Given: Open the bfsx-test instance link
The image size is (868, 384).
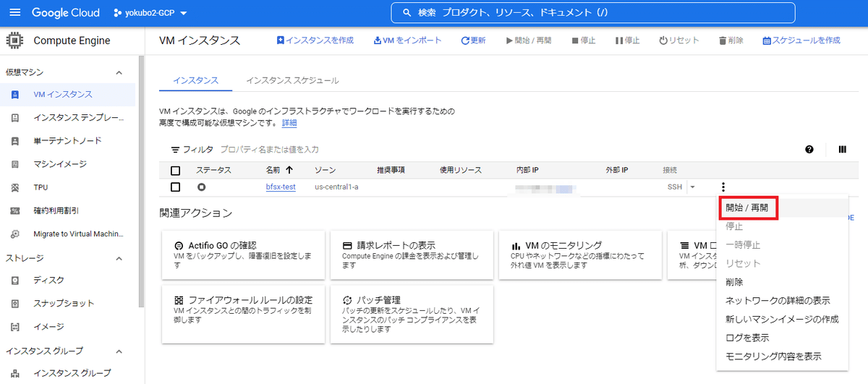Looking at the screenshot, I should [281, 187].
